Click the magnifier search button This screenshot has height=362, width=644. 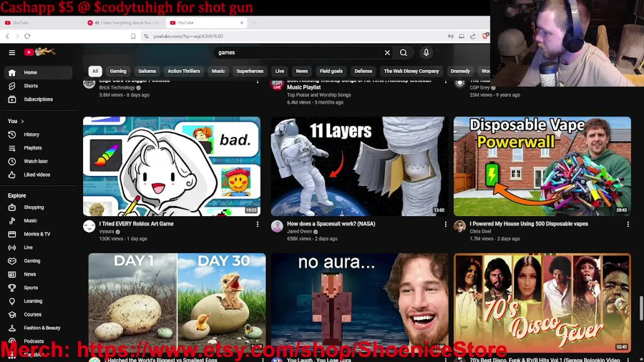click(404, 52)
